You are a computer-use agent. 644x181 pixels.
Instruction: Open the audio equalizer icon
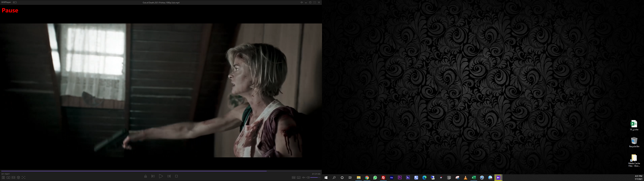304,177
